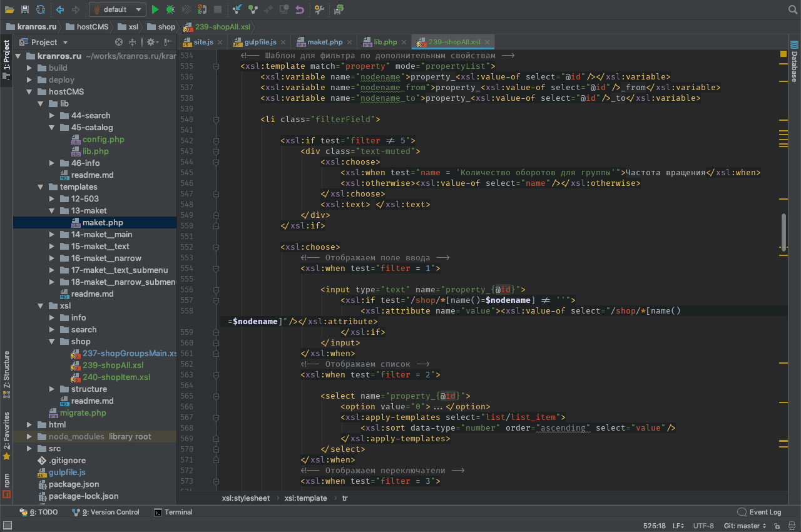Open the 9: Version Control tool window
801x532 pixels.
pos(106,512)
